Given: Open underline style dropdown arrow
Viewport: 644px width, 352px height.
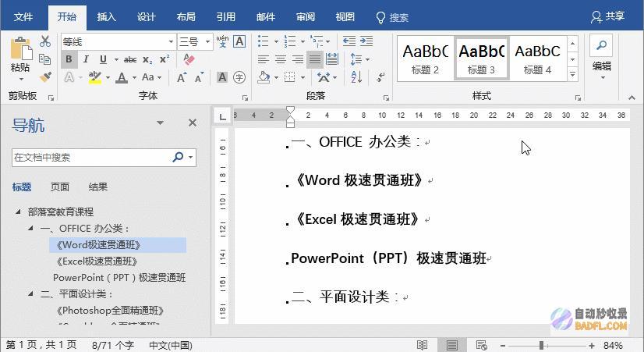Looking at the screenshot, I should pyautogui.click(x=116, y=59).
